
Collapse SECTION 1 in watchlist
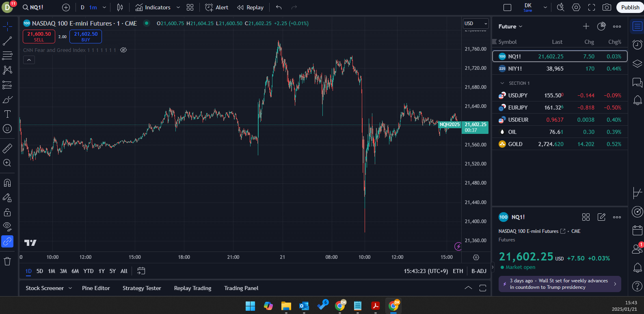pyautogui.click(x=502, y=83)
